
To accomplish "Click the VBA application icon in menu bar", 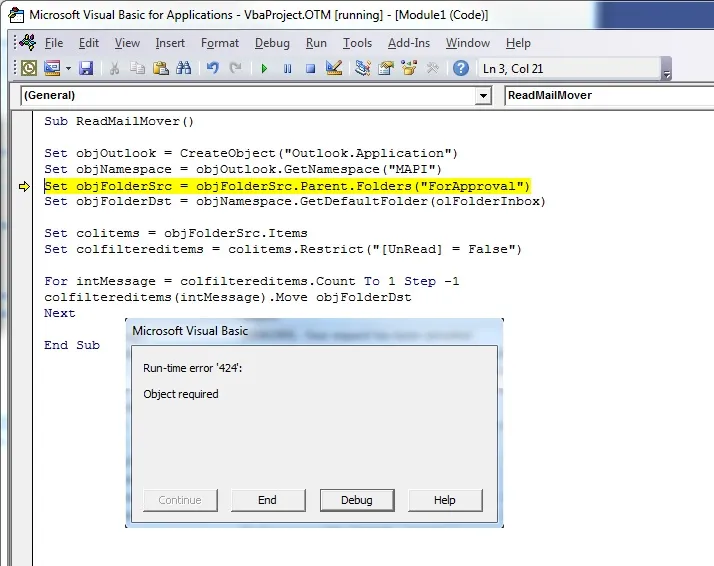I will tap(28, 42).
